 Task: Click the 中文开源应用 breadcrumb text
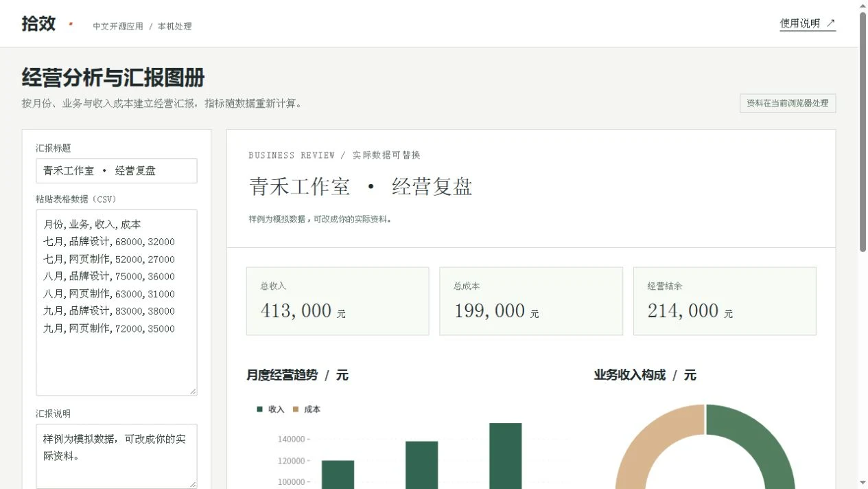(x=118, y=26)
